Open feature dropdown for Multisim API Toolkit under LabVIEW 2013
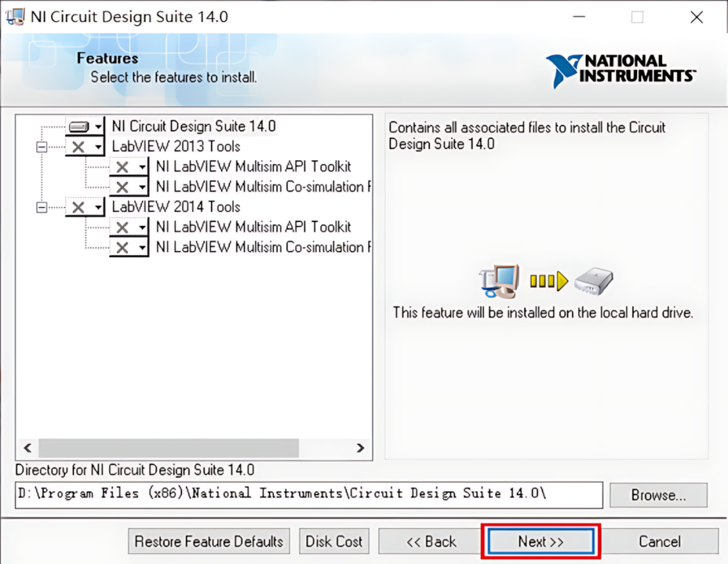 pos(129,167)
